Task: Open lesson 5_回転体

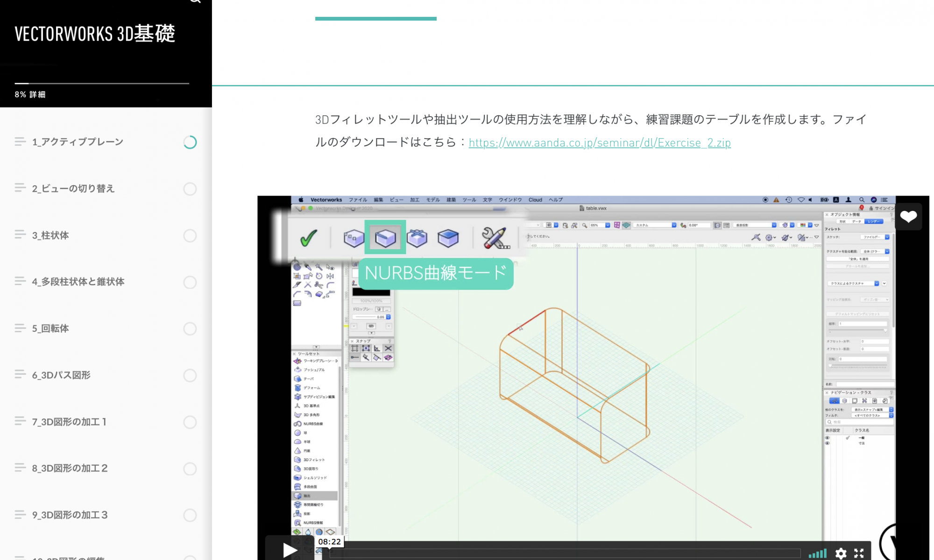Action: [x=50, y=329]
